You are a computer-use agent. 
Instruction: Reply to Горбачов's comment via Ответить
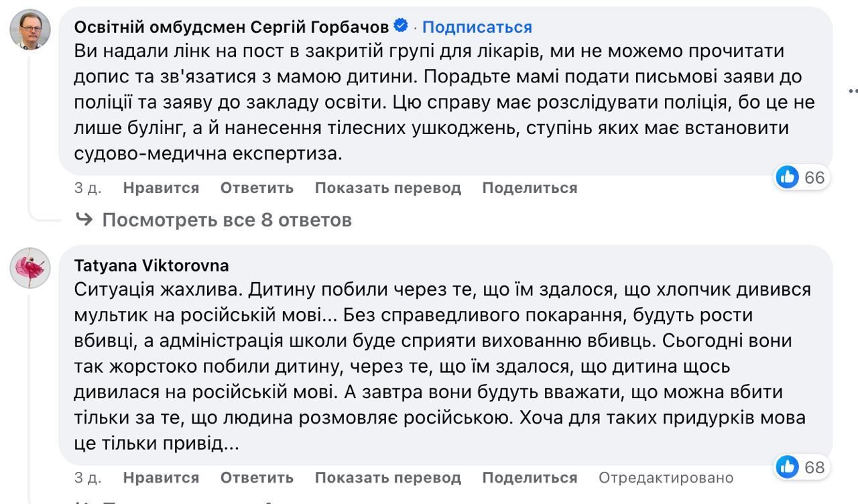coord(257,188)
